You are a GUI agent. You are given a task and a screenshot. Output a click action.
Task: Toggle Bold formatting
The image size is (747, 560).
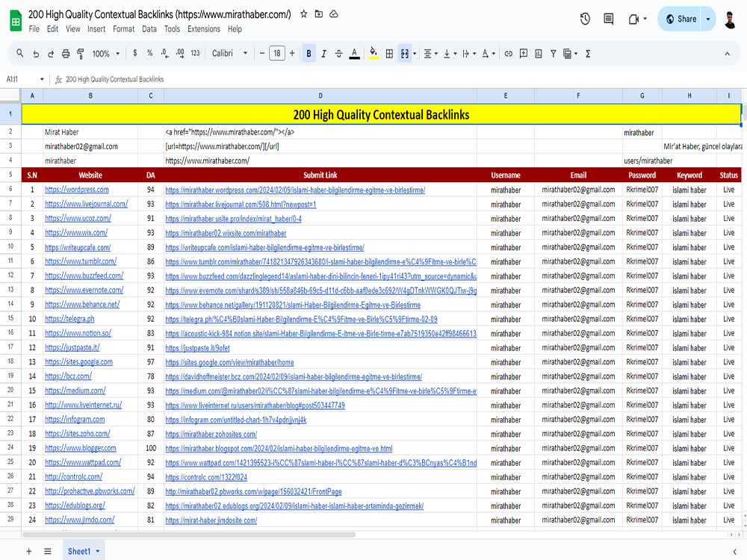(x=309, y=53)
